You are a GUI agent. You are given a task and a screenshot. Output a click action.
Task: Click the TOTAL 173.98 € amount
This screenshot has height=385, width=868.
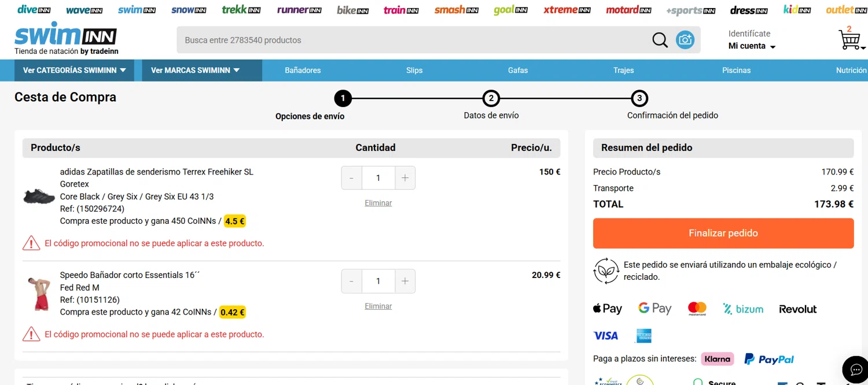(x=834, y=204)
